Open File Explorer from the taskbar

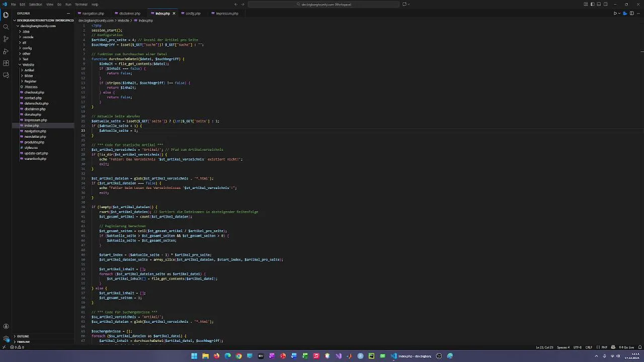pos(205,356)
